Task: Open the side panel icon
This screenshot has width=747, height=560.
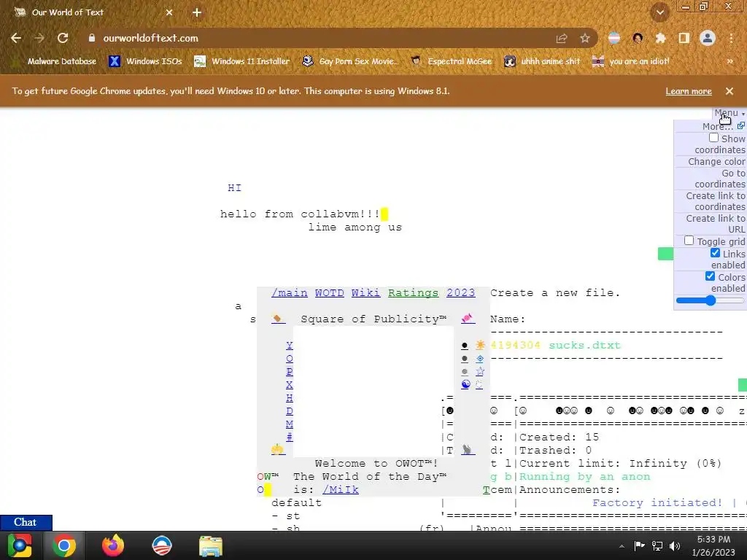Action: (x=684, y=38)
